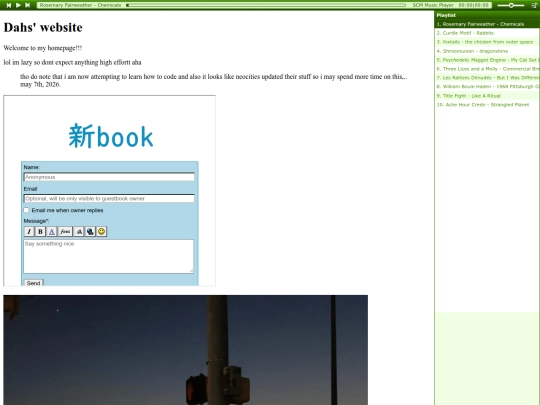This screenshot has height=405, width=540.
Task: Play 'Title Fight - Like A Ritual'
Action: (487, 96)
